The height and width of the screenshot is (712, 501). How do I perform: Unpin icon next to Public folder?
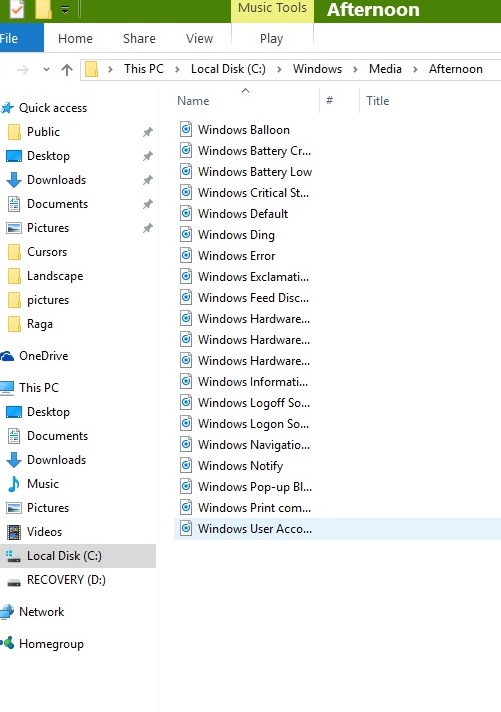[148, 132]
